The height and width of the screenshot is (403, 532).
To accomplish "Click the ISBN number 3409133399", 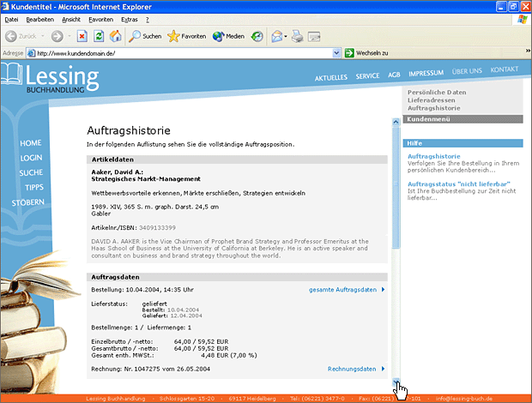I will tap(157, 228).
